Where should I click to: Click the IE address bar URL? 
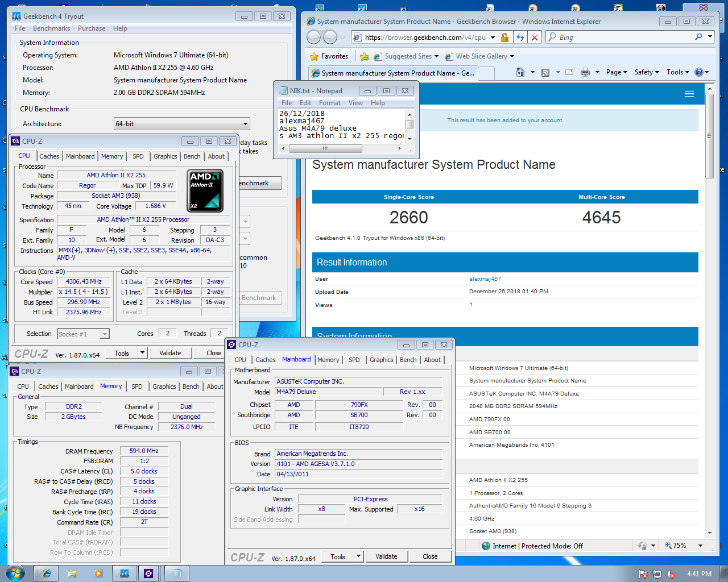(425, 38)
